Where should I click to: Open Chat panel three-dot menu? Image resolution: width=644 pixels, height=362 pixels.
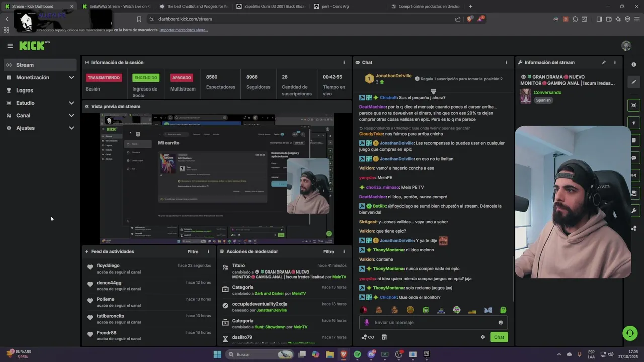tap(507, 63)
